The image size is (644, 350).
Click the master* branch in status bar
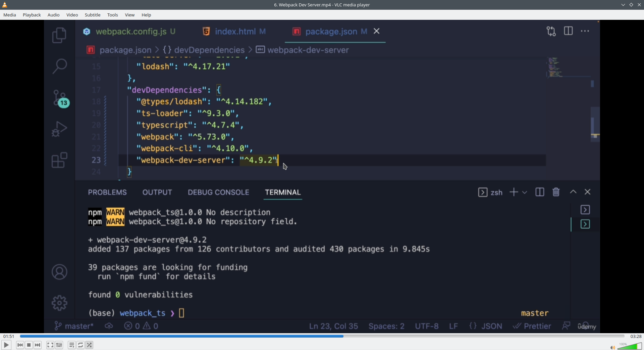(74, 326)
